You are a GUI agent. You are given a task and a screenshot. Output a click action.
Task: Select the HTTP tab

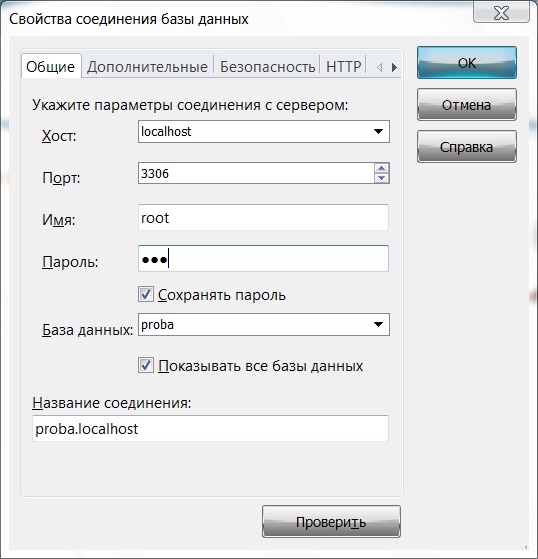(343, 67)
